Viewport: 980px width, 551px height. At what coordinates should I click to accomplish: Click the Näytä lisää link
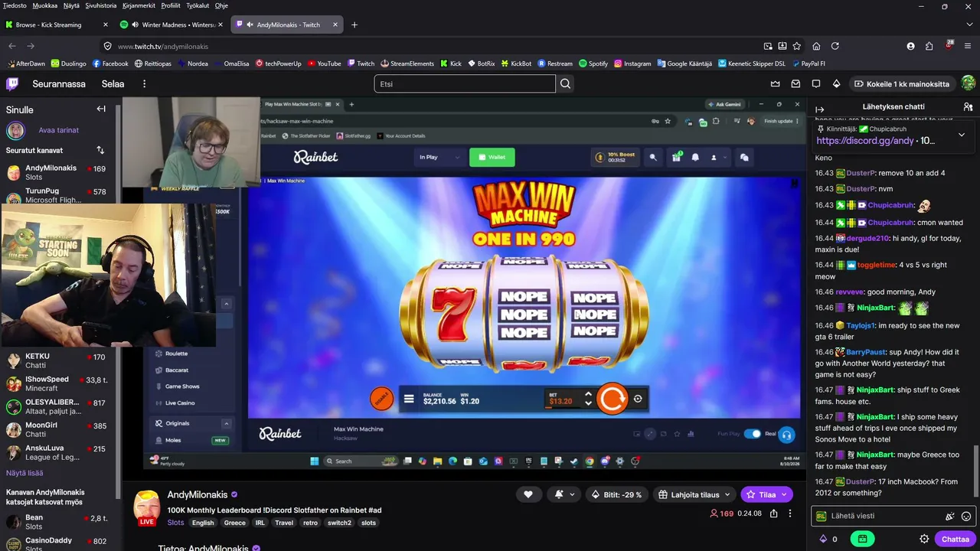[x=24, y=473]
